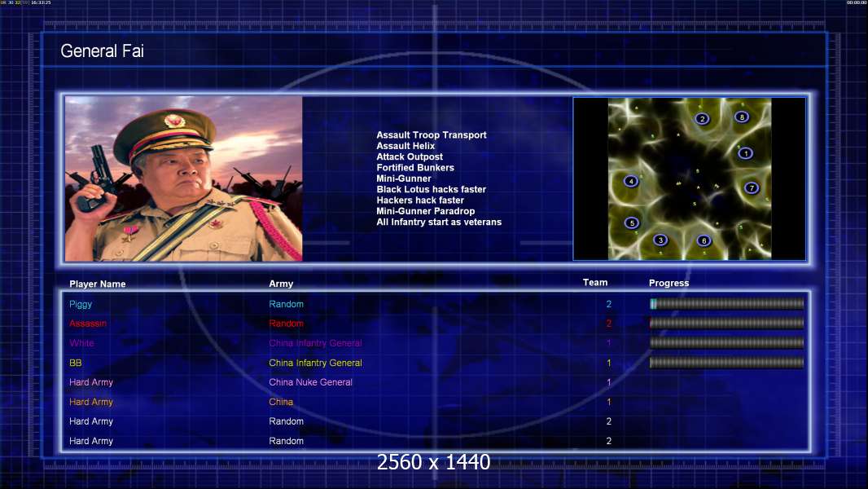Click the China Nuke General army cell
The image size is (868, 489).
coord(310,382)
